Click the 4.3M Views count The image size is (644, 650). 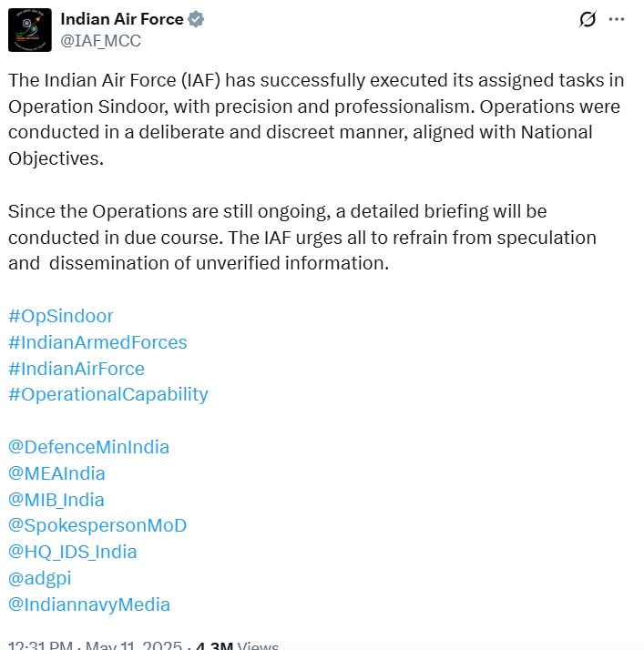click(x=237, y=645)
